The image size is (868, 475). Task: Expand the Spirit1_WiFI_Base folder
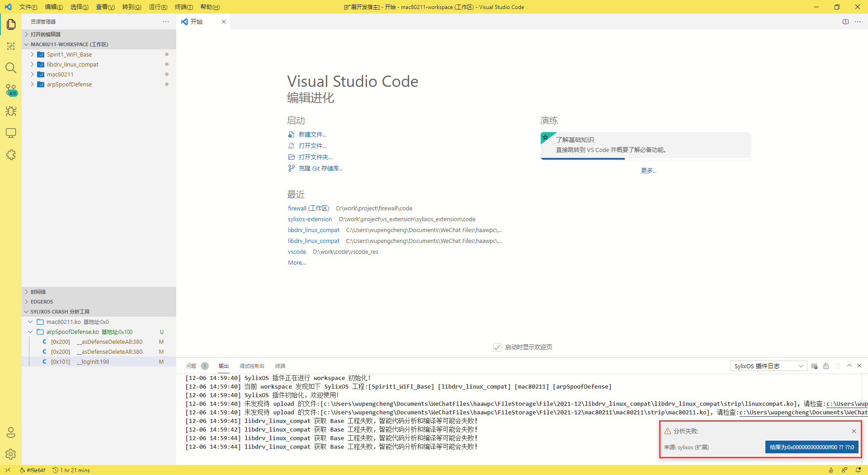(99, 54)
